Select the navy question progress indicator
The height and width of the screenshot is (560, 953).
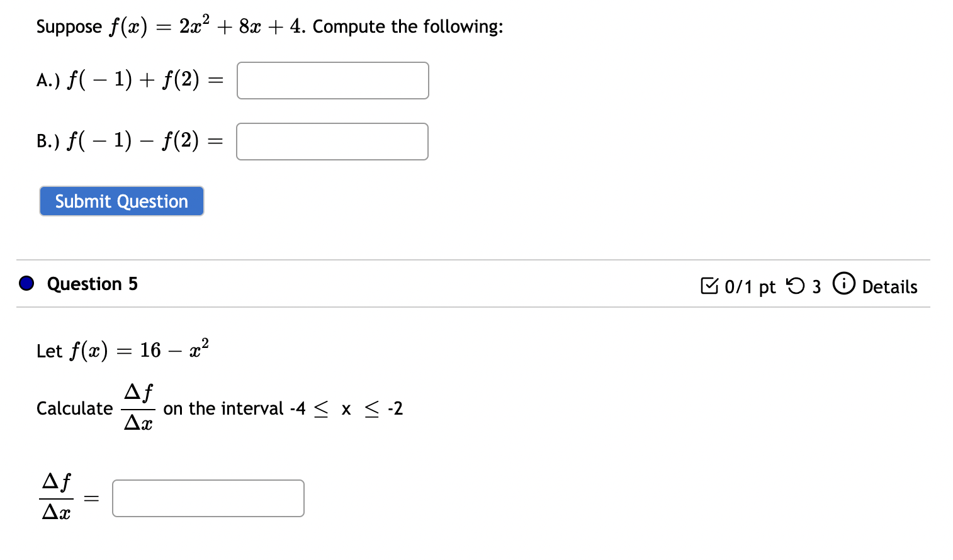[26, 283]
